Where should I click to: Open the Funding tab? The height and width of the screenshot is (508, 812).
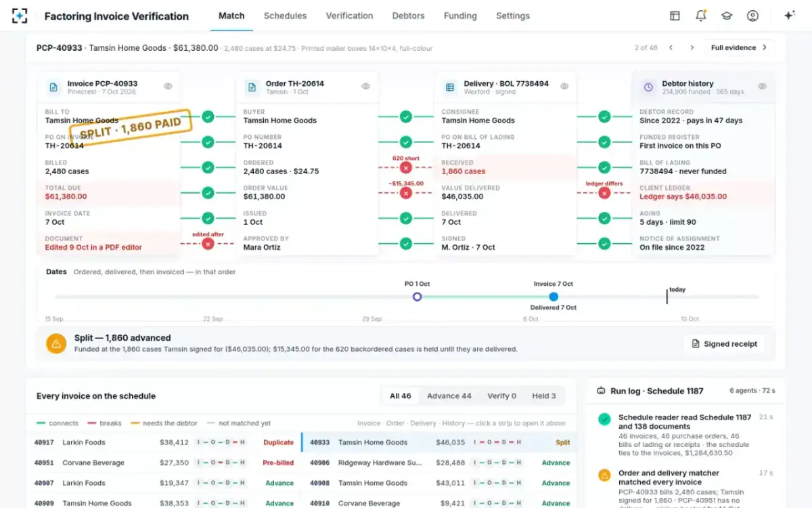pos(460,16)
